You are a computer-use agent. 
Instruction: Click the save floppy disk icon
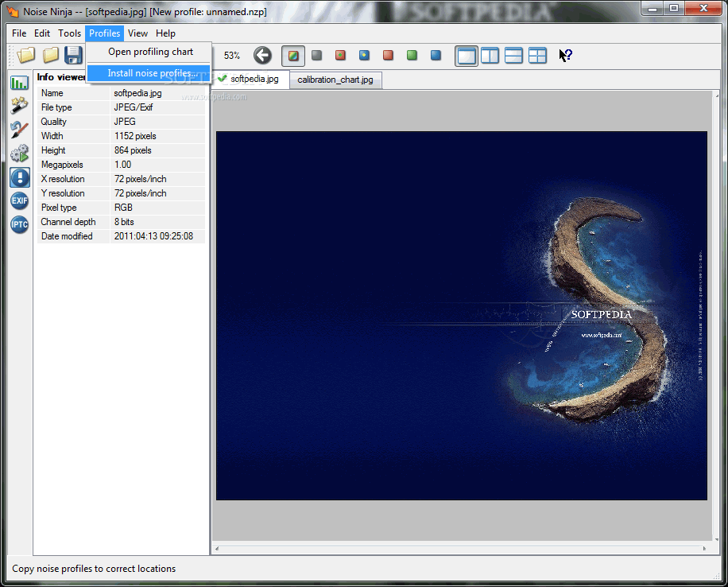74,56
